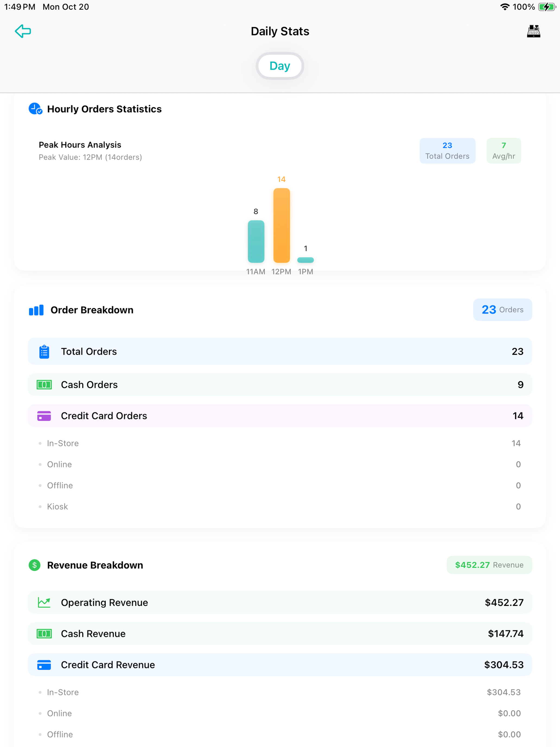Click the Hourly Orders Statistics heading
560x747 pixels.
pyautogui.click(x=104, y=109)
